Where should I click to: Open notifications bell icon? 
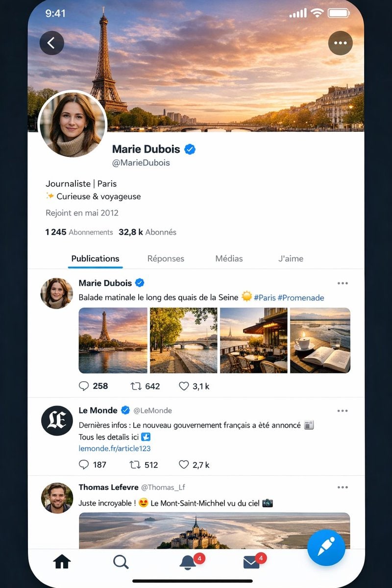[x=187, y=563]
